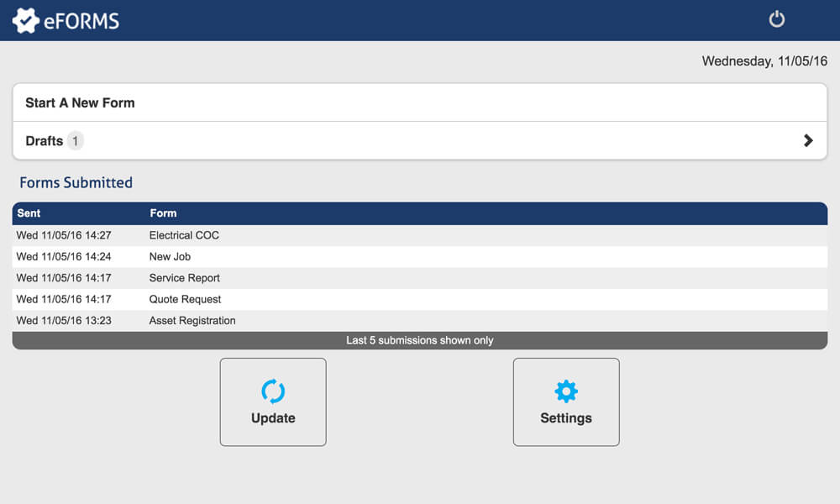840x504 pixels.
Task: Click the gear icon inside Settings button
Action: 566,391
